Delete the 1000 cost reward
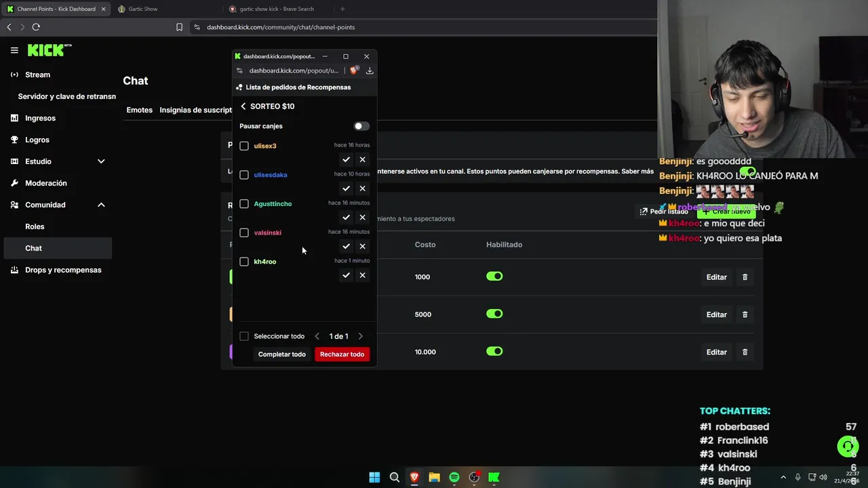 pyautogui.click(x=745, y=277)
